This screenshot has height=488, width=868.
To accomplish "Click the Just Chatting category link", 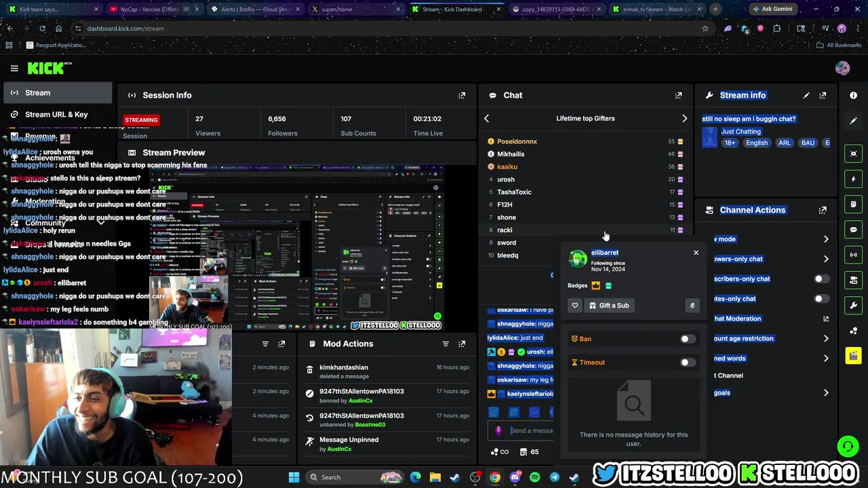I will tap(741, 131).
